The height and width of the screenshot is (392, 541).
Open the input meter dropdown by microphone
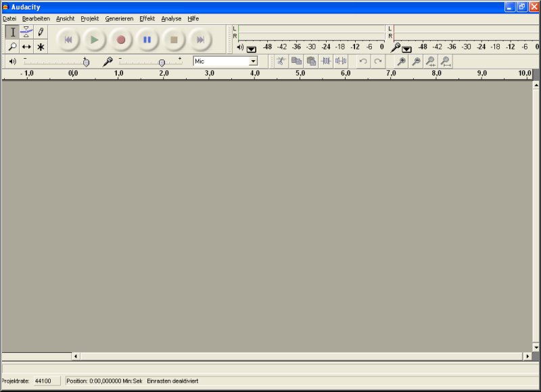pos(406,49)
